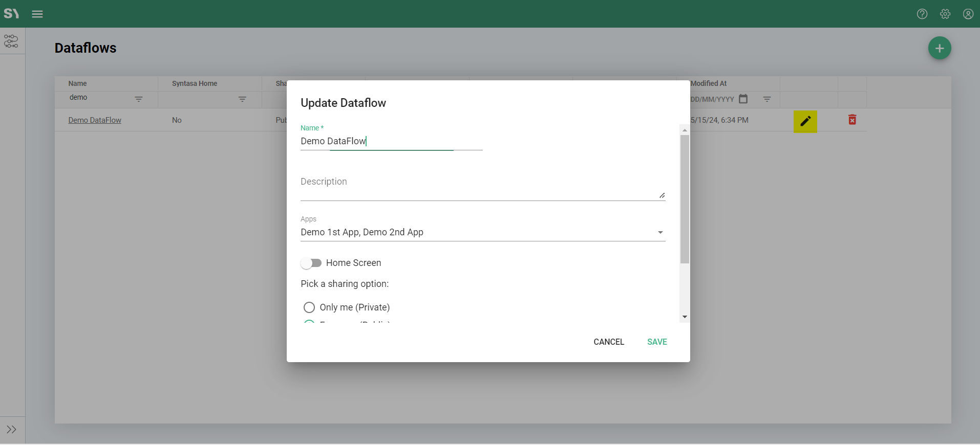Click the help question mark icon
Image resolution: width=980 pixels, height=445 pixels.
coord(922,14)
